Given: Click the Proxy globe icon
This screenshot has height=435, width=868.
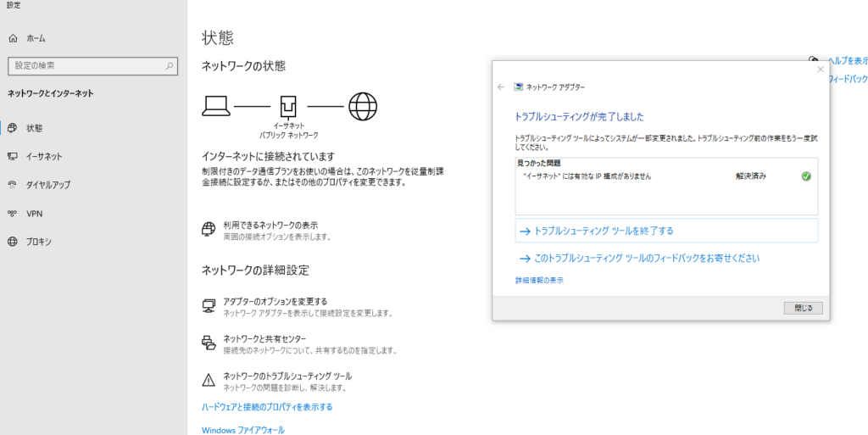Looking at the screenshot, I should (x=13, y=242).
